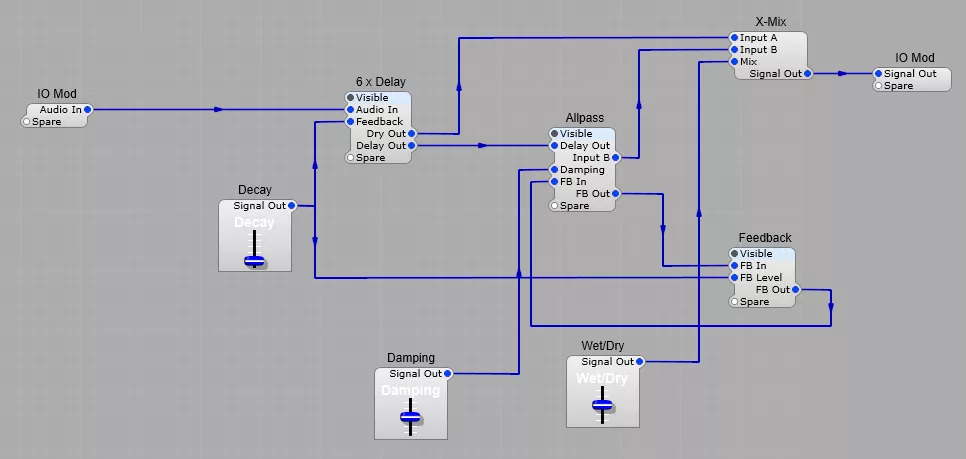The height and width of the screenshot is (459, 966).
Task: Click the Spare port on Allpass
Action: coord(554,206)
